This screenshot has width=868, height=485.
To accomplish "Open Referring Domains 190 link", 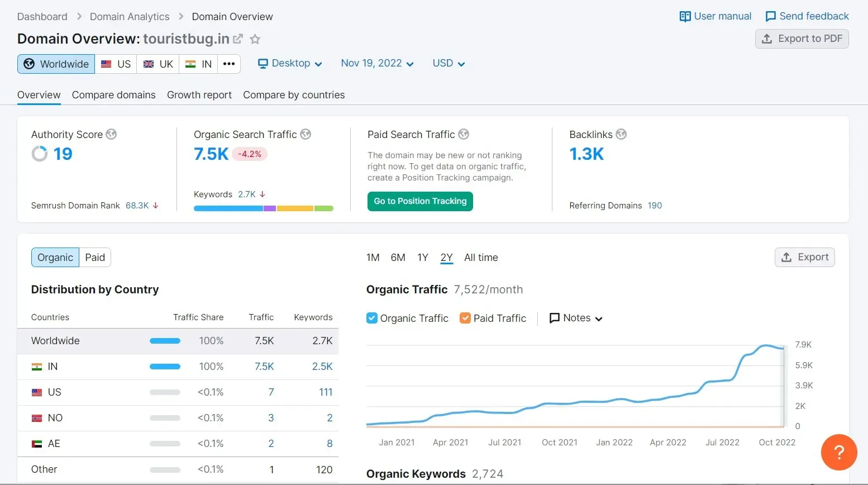I will tap(655, 206).
